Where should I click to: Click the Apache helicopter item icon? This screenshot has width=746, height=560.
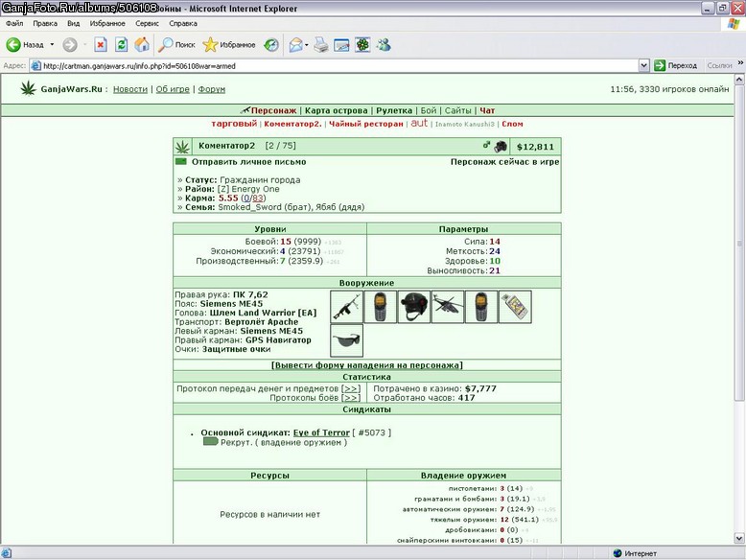[x=448, y=307]
